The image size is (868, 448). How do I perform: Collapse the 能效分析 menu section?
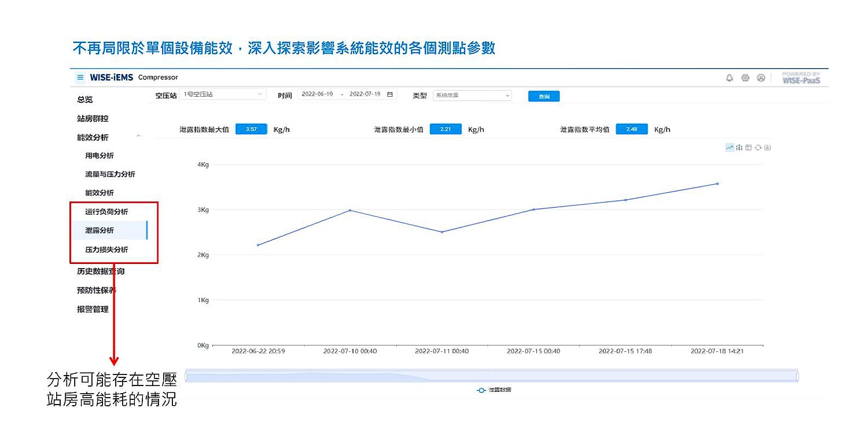(x=138, y=137)
